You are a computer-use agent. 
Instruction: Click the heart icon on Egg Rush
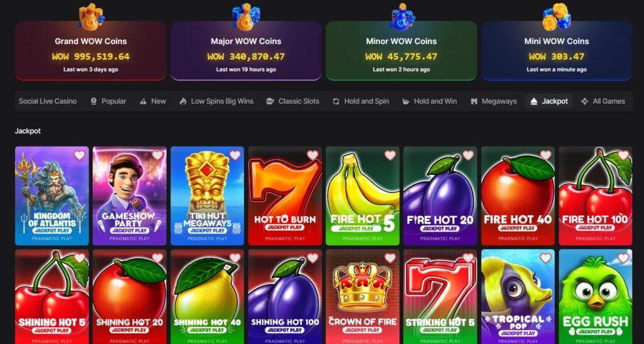click(623, 258)
